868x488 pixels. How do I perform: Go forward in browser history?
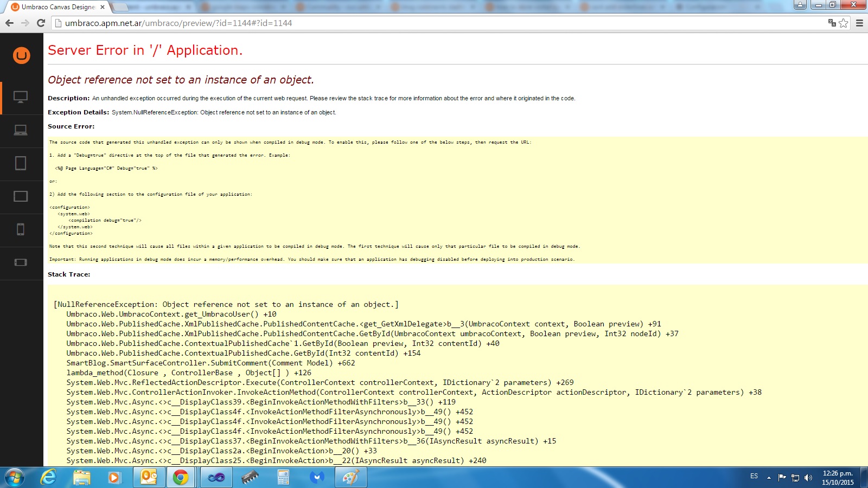25,23
